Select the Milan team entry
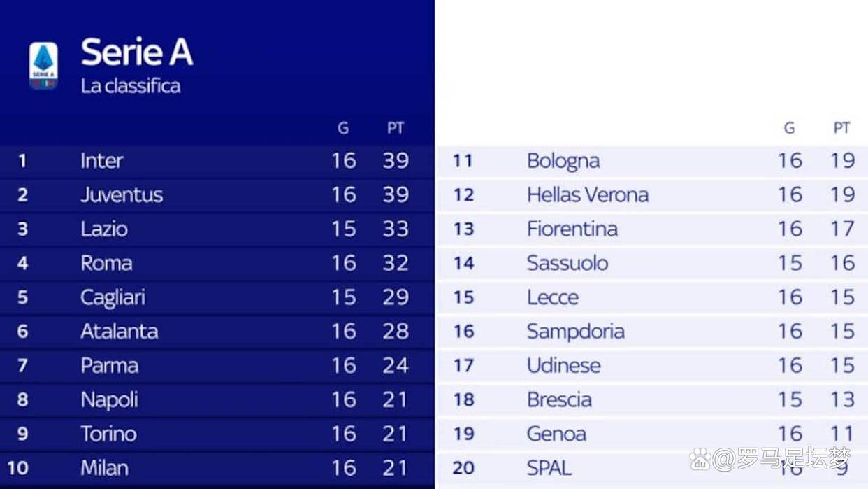 [x=104, y=468]
